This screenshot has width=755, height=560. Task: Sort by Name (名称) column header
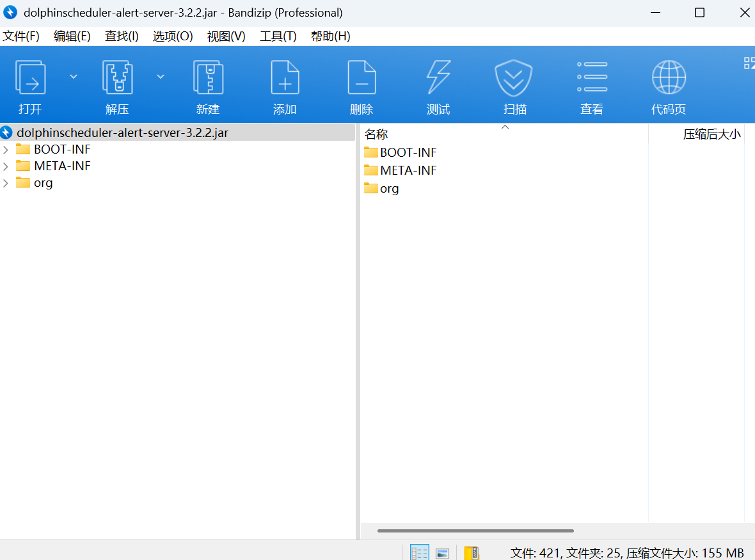click(376, 134)
